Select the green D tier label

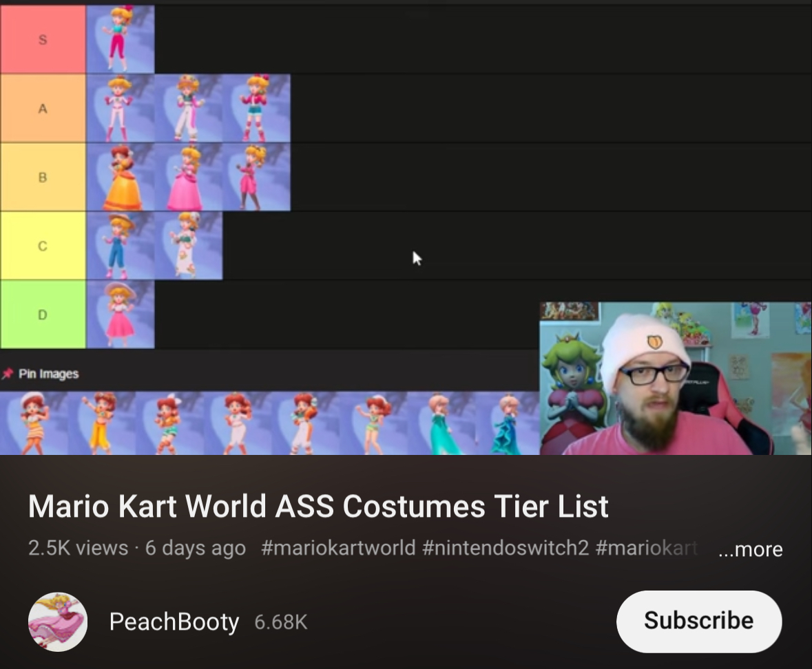tap(43, 314)
